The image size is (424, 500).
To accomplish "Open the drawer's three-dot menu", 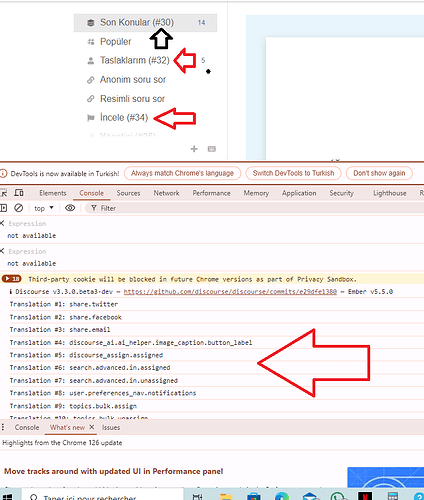I will coord(3,427).
